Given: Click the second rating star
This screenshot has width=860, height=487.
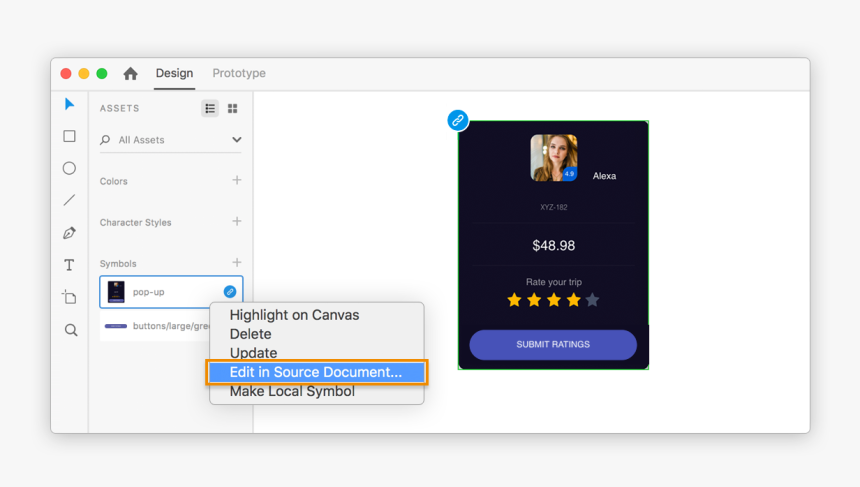Looking at the screenshot, I should click(534, 300).
